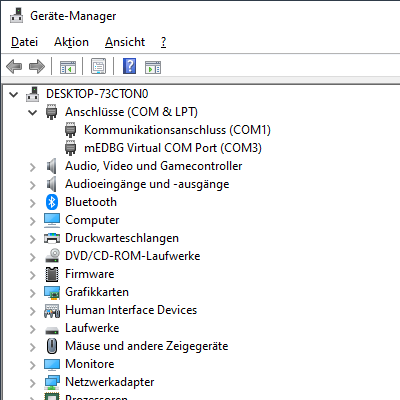This screenshot has width=400, height=400.
Task: Click the Bluetooth logo icon
Action: pos(52,202)
